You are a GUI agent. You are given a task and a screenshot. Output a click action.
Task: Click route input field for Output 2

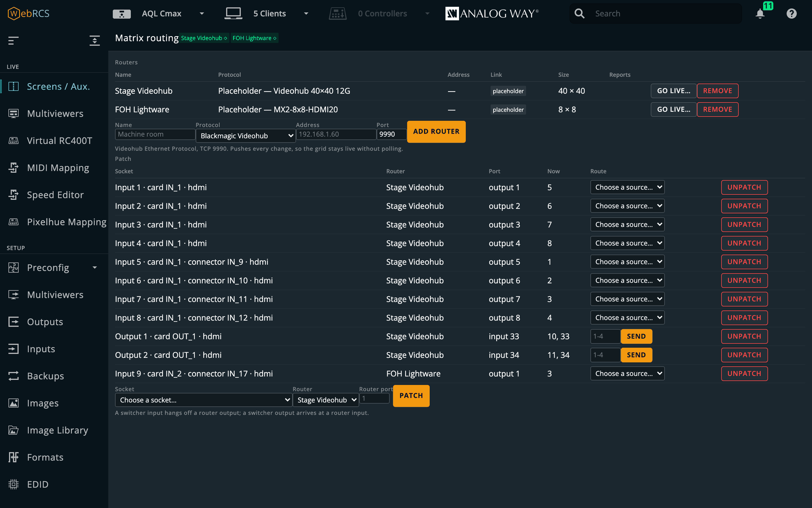(605, 355)
